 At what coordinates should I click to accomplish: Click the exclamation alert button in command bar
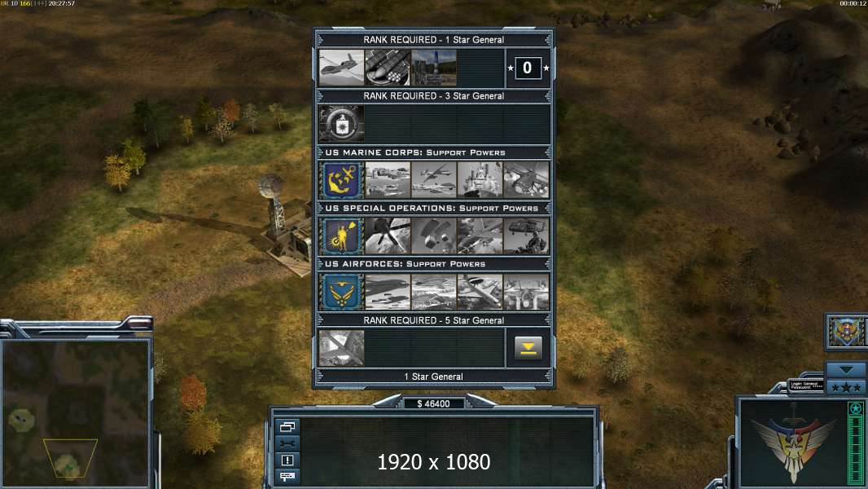[x=287, y=460]
